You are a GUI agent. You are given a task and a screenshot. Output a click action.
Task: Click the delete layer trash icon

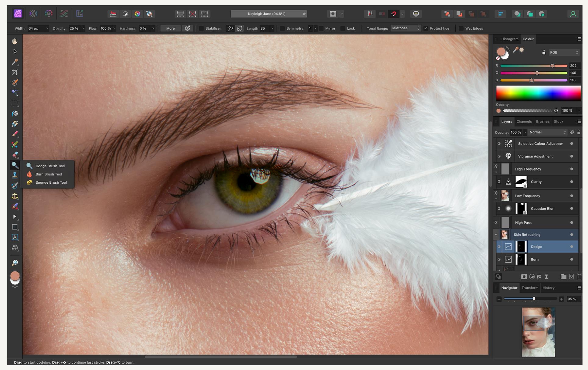coord(579,277)
